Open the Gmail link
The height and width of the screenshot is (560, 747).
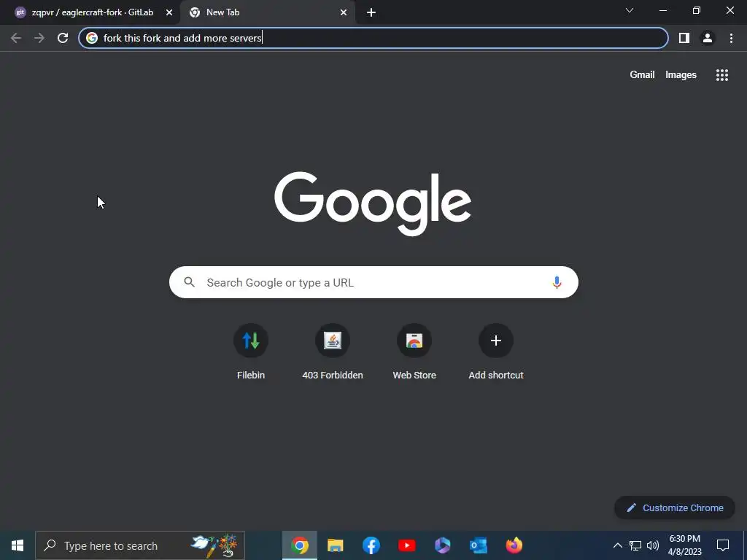(x=642, y=75)
